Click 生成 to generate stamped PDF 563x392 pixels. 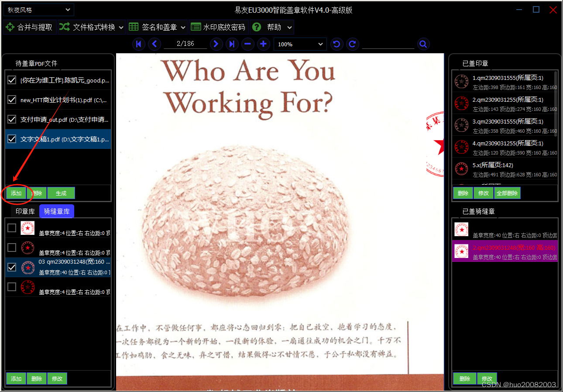tap(61, 193)
